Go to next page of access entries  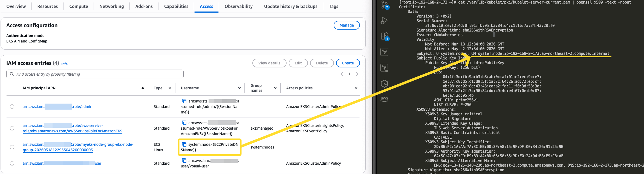coord(357,74)
